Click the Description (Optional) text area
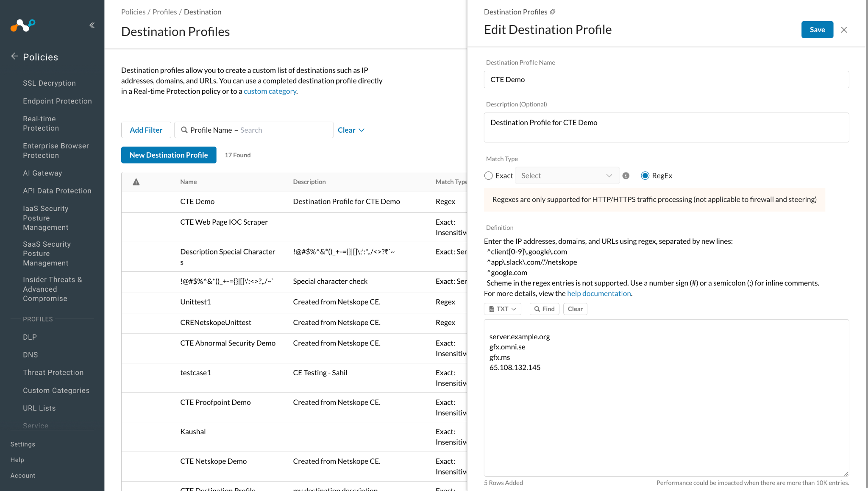The width and height of the screenshot is (868, 491). coord(666,127)
